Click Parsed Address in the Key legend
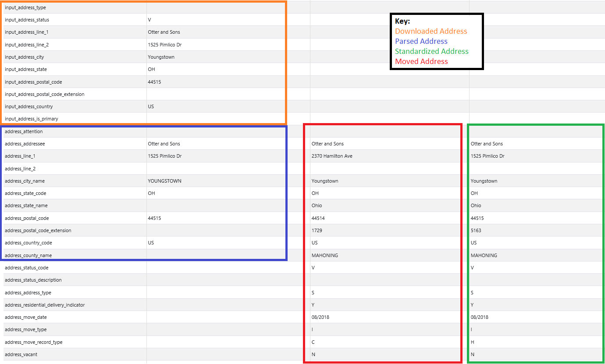The image size is (605, 364). (x=421, y=41)
